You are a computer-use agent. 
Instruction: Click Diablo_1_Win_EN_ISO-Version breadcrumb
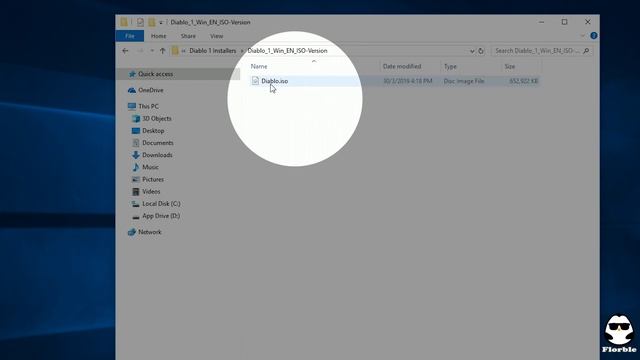[287, 51]
